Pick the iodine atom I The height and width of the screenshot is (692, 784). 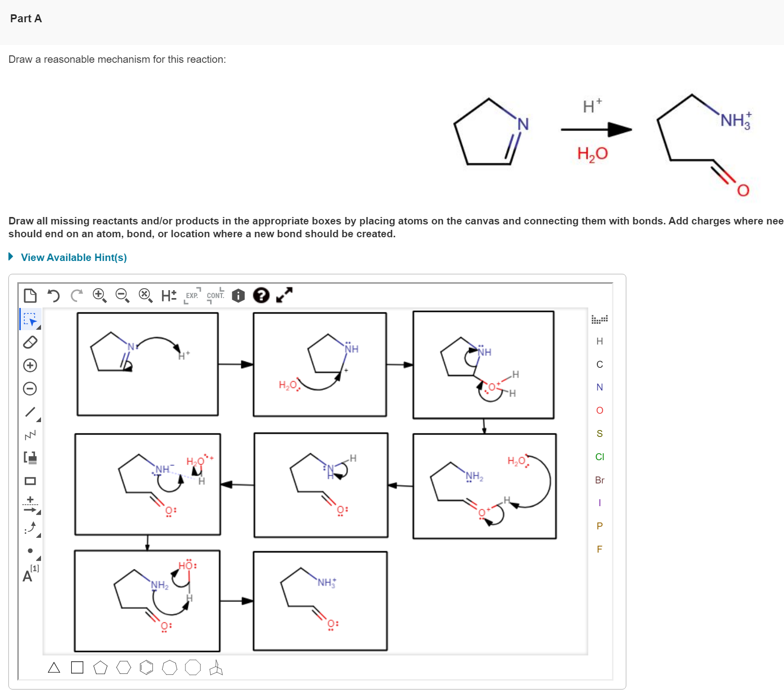click(x=600, y=503)
